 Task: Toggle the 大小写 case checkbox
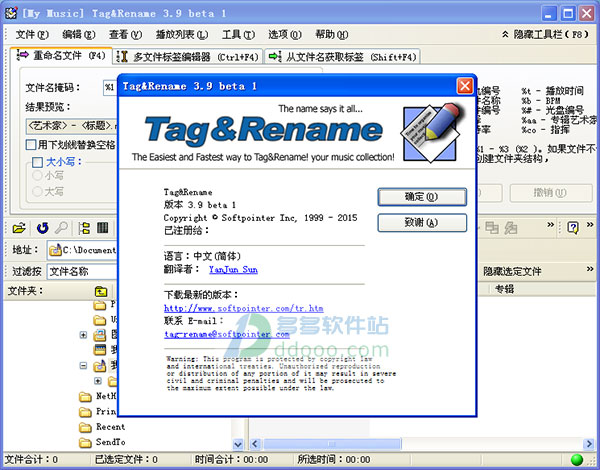[x=38, y=162]
